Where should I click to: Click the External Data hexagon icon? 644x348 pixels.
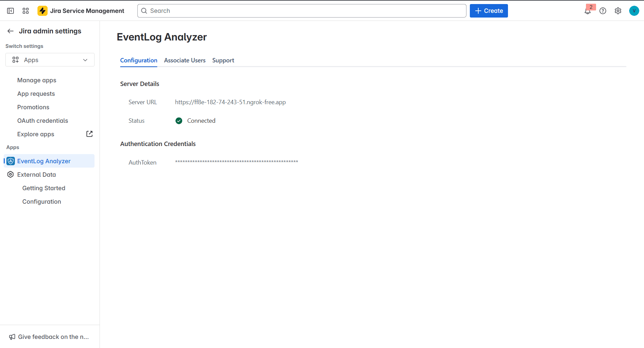10,174
